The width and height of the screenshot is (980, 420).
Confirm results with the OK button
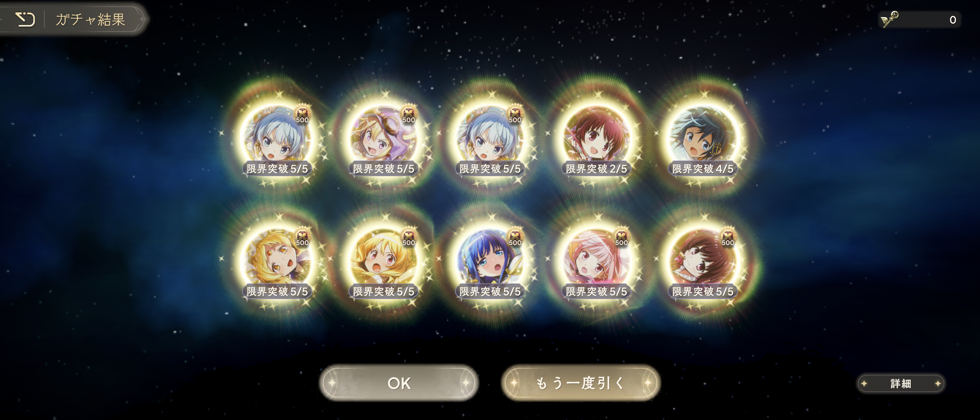pyautogui.click(x=399, y=383)
